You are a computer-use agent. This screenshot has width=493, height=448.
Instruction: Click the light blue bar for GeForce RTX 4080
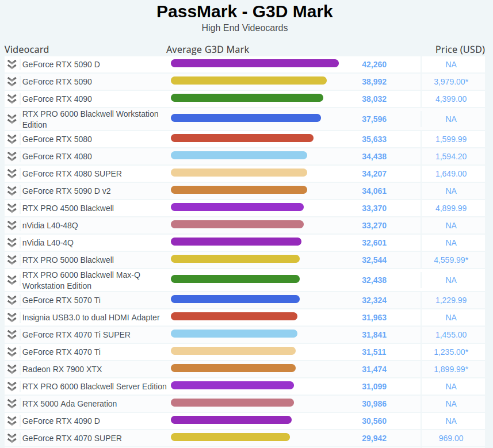(x=239, y=155)
